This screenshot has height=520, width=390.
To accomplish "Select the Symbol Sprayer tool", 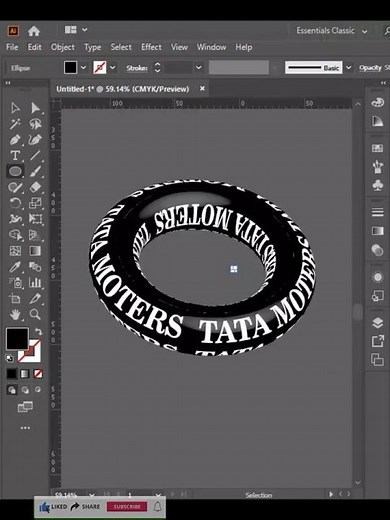I will 15,283.
